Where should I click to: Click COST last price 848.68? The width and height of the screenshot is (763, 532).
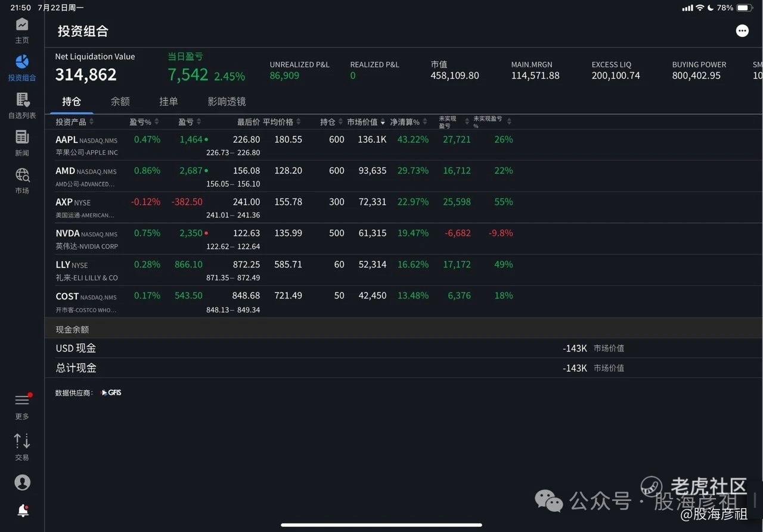(246, 296)
